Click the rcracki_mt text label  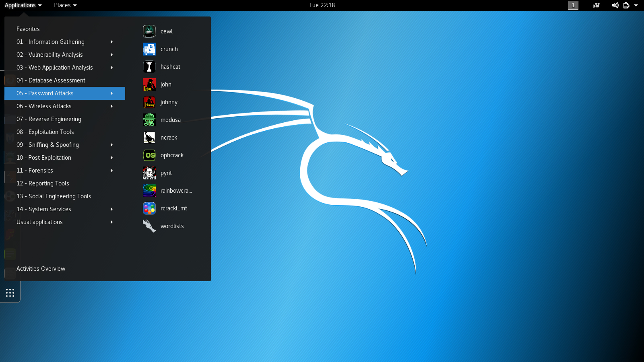click(174, 208)
